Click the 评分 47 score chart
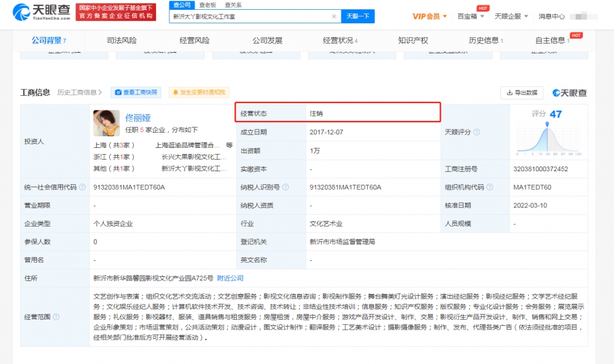Image resolution: width=614 pixels, height=364 pixels. (548, 133)
